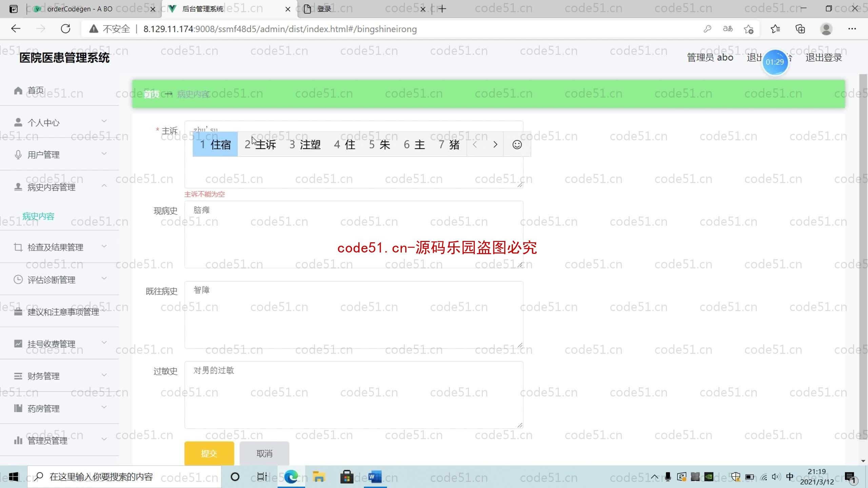Screen dimensions: 868x488
Task: Choose IME candidate 3 注塑
Action: click(x=305, y=145)
